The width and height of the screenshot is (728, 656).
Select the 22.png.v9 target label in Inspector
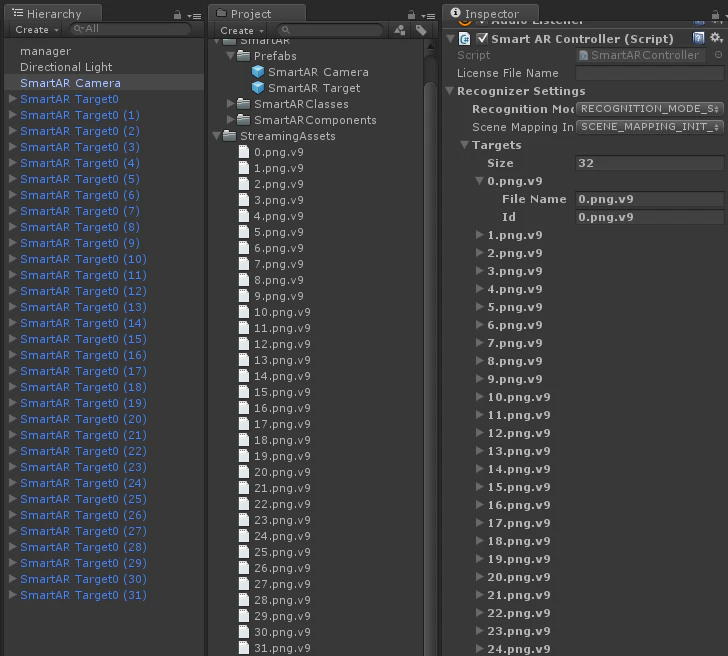tap(519, 613)
